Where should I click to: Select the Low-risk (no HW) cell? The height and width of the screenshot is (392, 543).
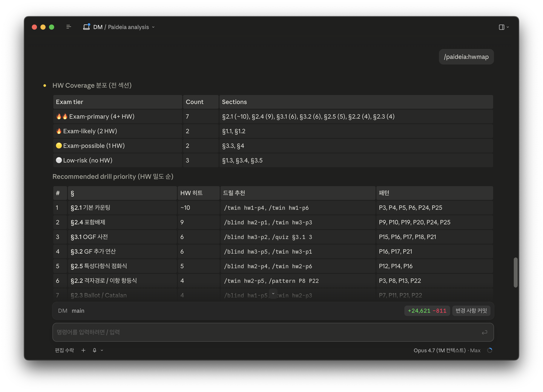[118, 160]
